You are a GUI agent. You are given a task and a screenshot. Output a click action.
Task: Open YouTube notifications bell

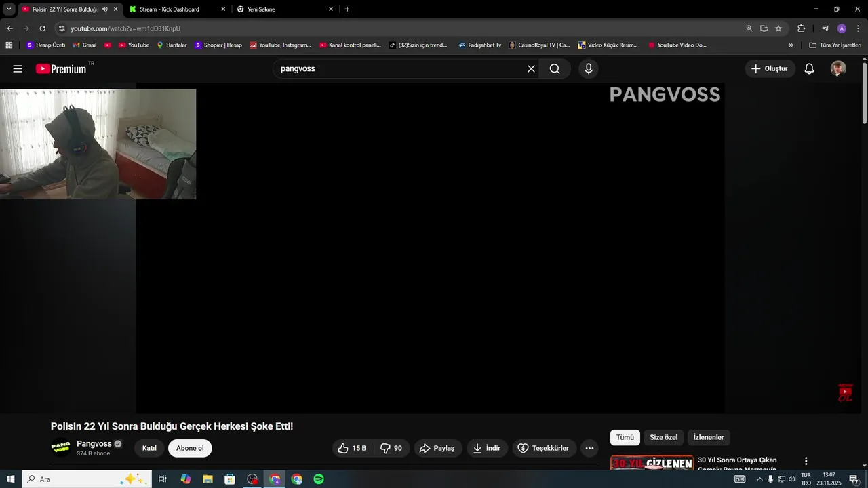[x=809, y=68]
